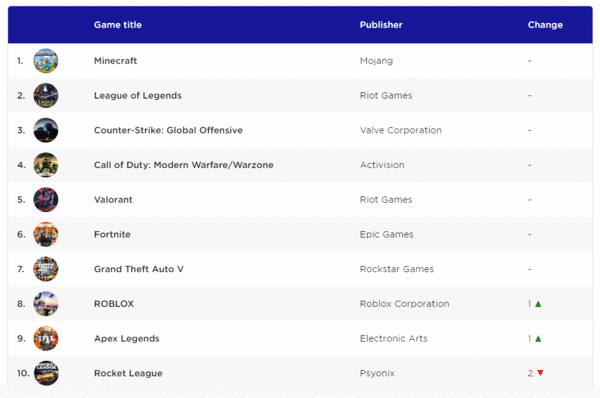
Task: Click the green up arrow for Apex Legends
Action: (538, 339)
